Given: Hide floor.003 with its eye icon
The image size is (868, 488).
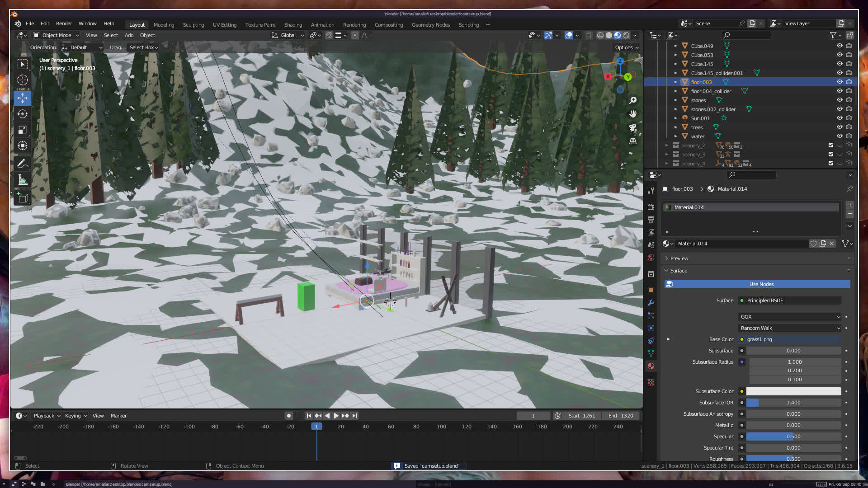Looking at the screenshot, I should [x=839, y=82].
